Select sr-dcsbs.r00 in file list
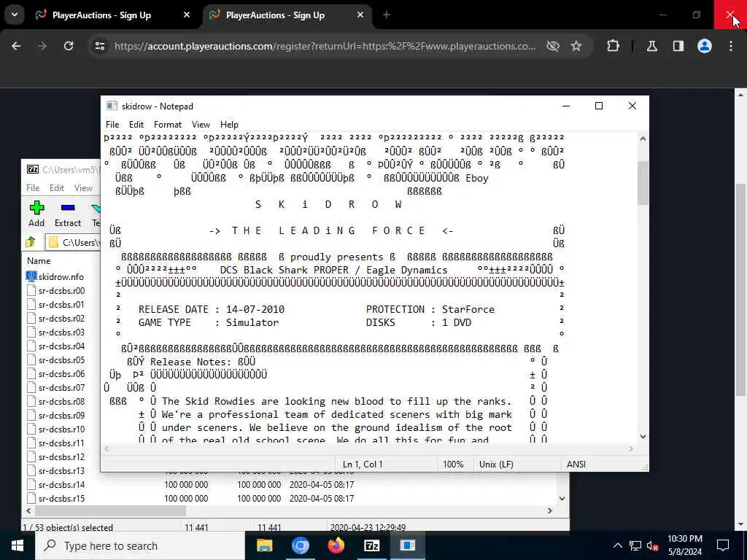The height and width of the screenshot is (560, 747). [x=61, y=290]
